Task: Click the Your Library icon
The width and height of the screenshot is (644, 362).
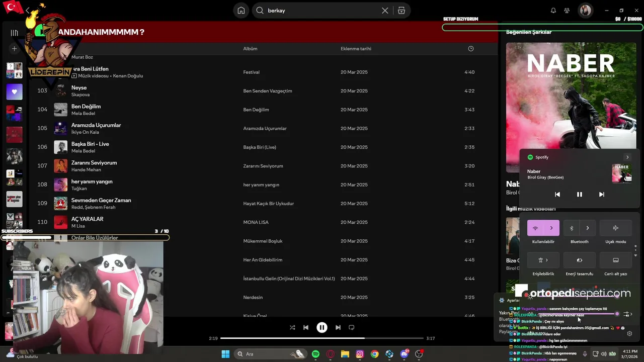Action: click(x=14, y=33)
